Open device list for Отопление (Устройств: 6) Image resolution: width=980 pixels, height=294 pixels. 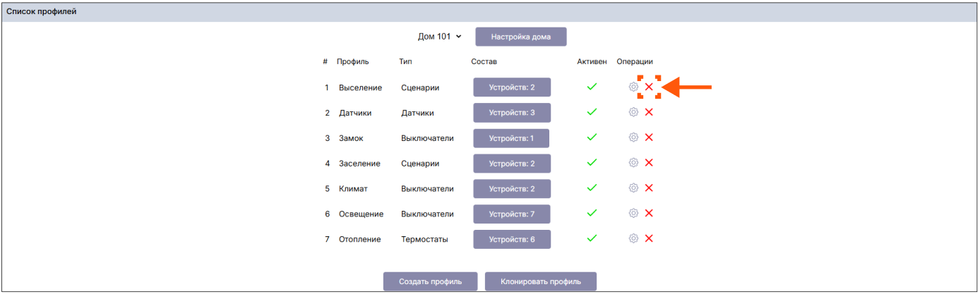511,239
